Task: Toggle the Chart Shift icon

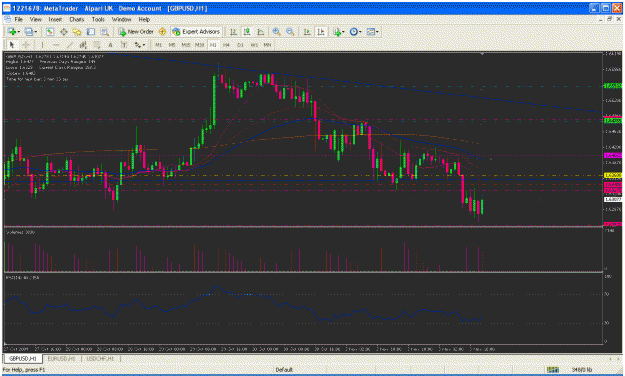Action: (x=321, y=31)
